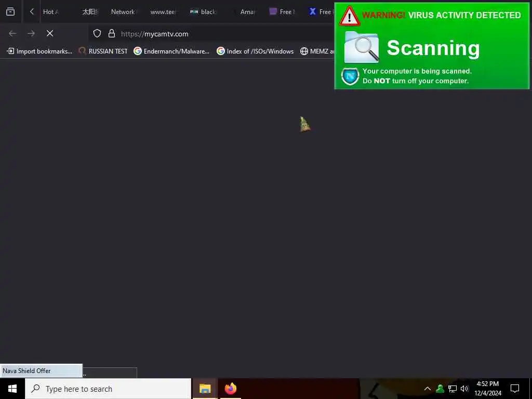Open the network status tray icon
Viewport: 532px width, 399px height.
tap(453, 389)
